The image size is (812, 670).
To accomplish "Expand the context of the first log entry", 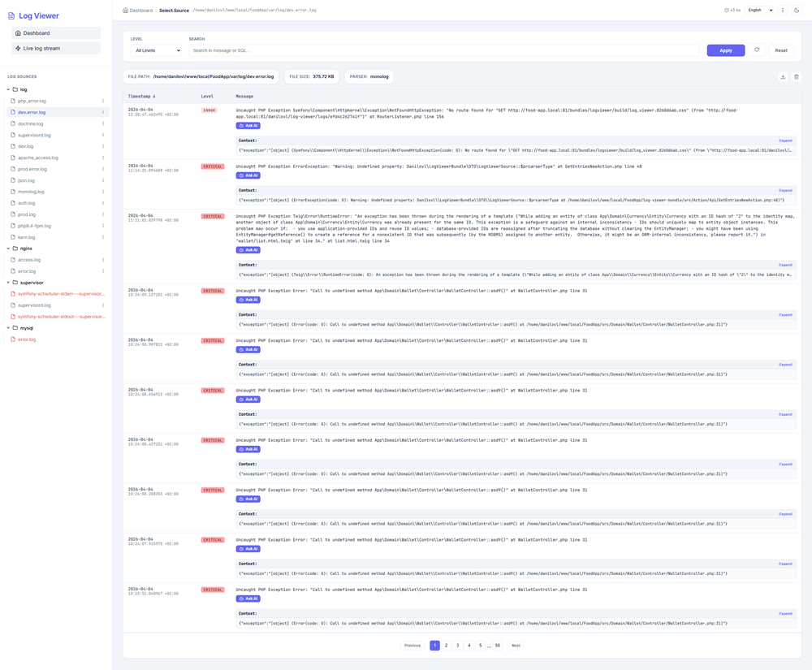I will [785, 140].
